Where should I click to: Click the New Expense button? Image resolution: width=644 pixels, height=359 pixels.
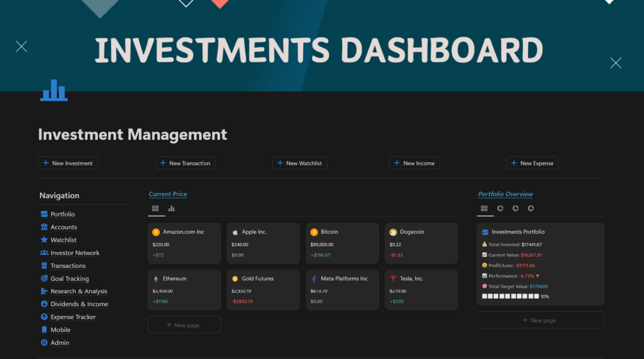(x=533, y=163)
